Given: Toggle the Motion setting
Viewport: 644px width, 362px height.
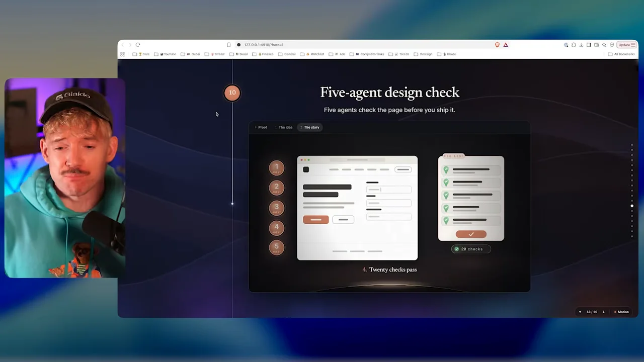Looking at the screenshot, I should (x=621, y=312).
